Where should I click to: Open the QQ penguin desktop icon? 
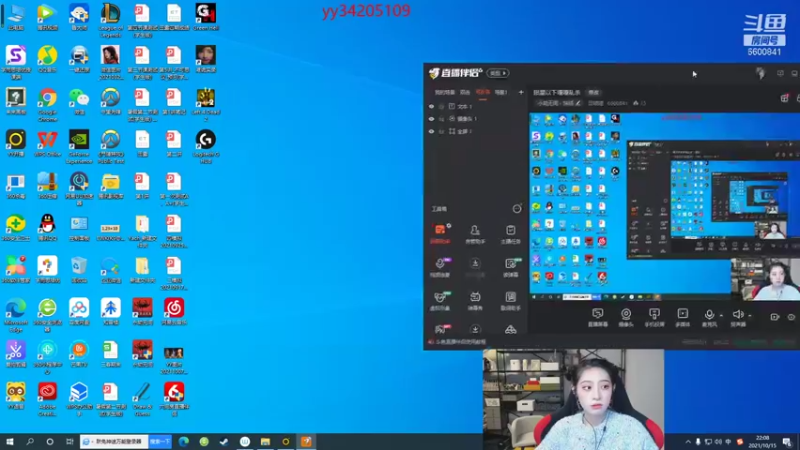(47, 228)
